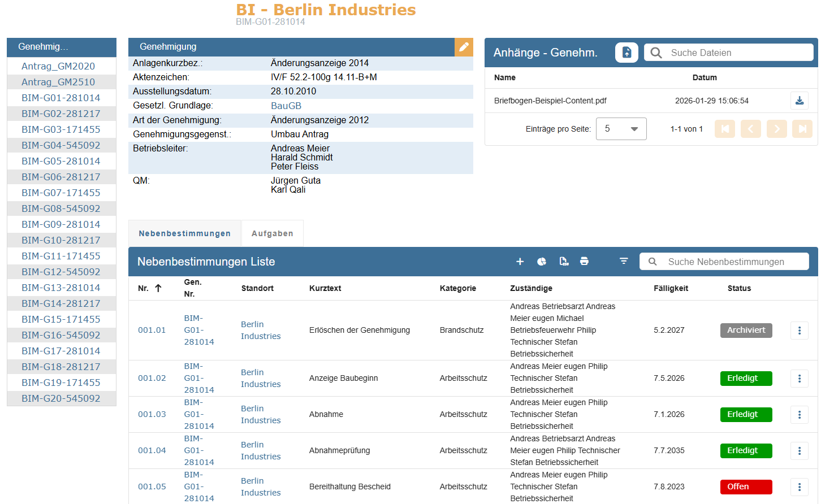Open the filter options for Nebenbestimmungen

624,261
